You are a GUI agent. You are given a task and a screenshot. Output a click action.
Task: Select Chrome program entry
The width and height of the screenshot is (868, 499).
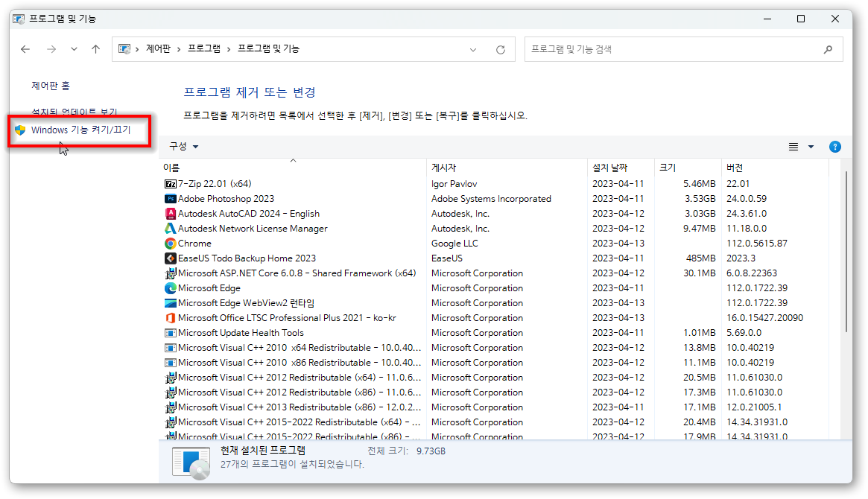194,244
